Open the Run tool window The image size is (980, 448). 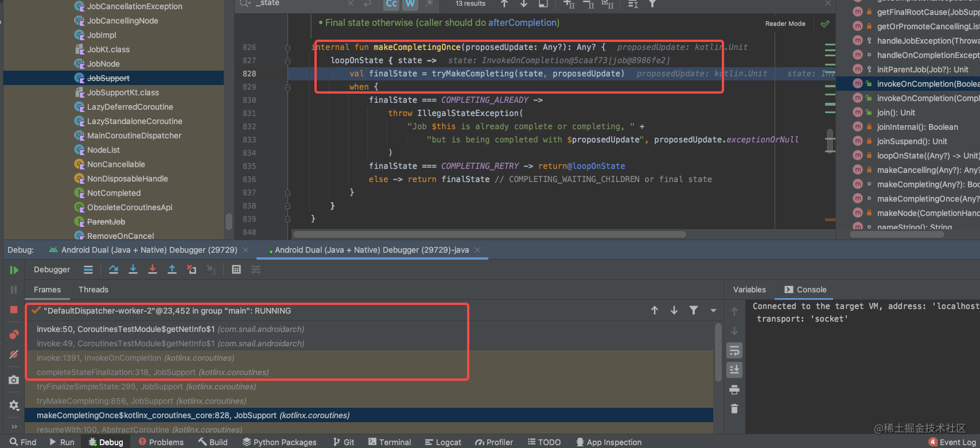[62, 442]
